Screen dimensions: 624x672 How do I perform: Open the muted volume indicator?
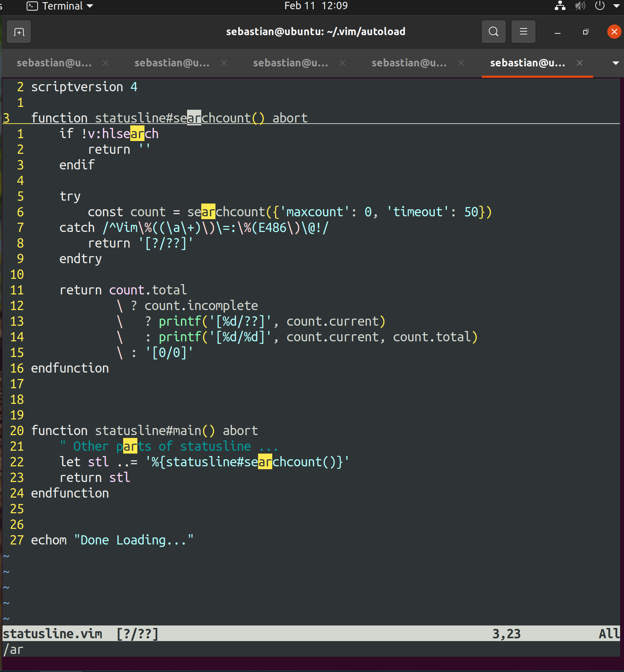tap(580, 6)
